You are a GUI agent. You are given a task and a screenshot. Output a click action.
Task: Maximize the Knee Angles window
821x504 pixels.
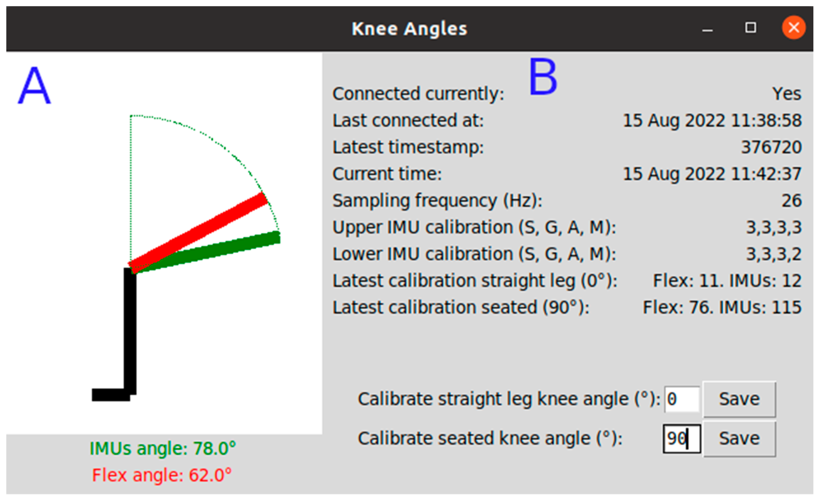pos(750,28)
